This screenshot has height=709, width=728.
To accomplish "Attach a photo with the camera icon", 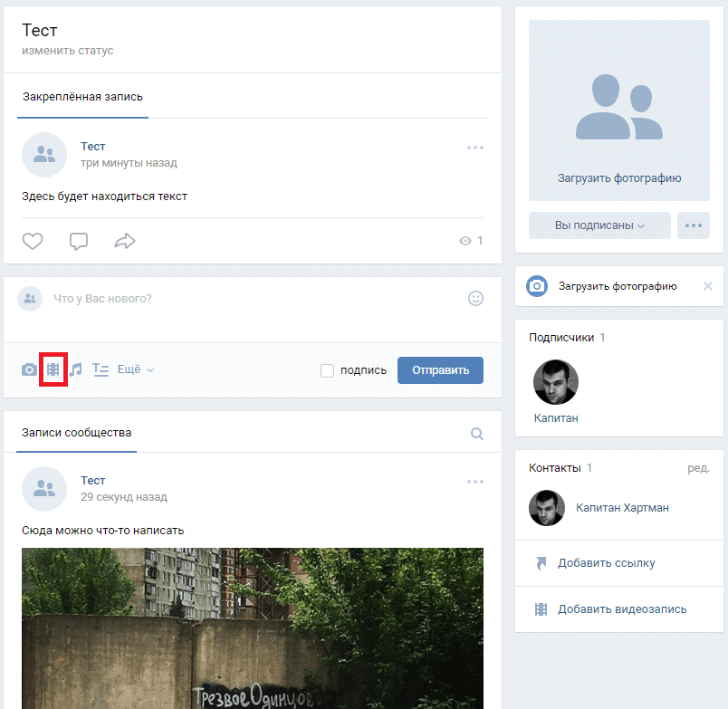I will pyautogui.click(x=29, y=369).
